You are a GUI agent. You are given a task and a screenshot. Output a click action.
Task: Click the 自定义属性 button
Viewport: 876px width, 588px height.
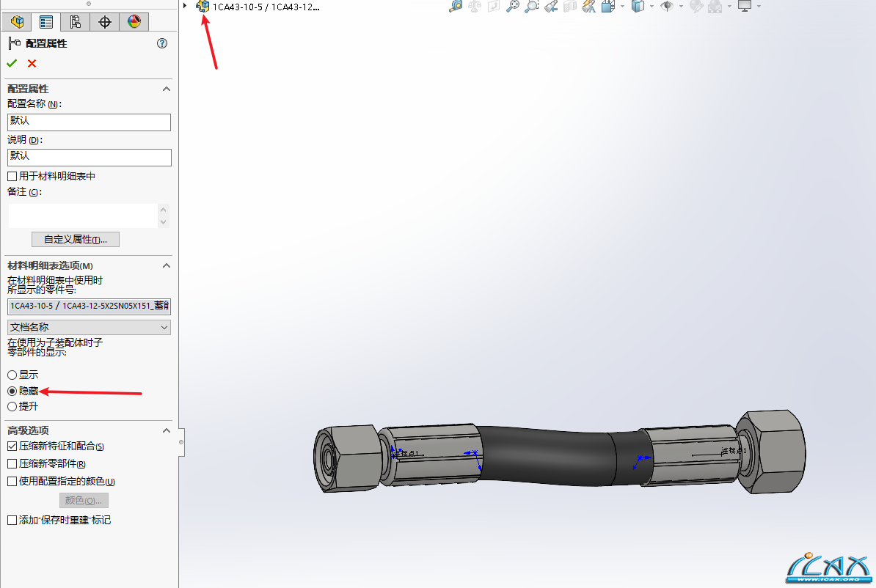[x=75, y=240]
